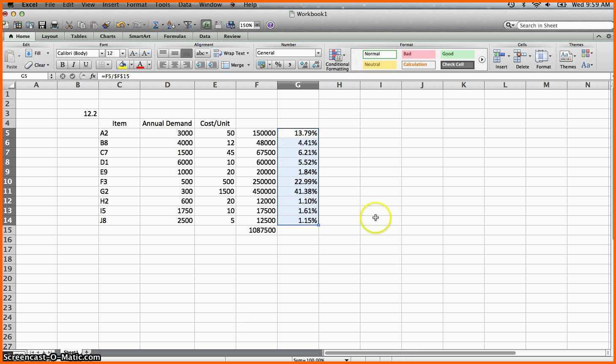Apply the Good cell style swatch
616x364 pixels.
(457, 54)
